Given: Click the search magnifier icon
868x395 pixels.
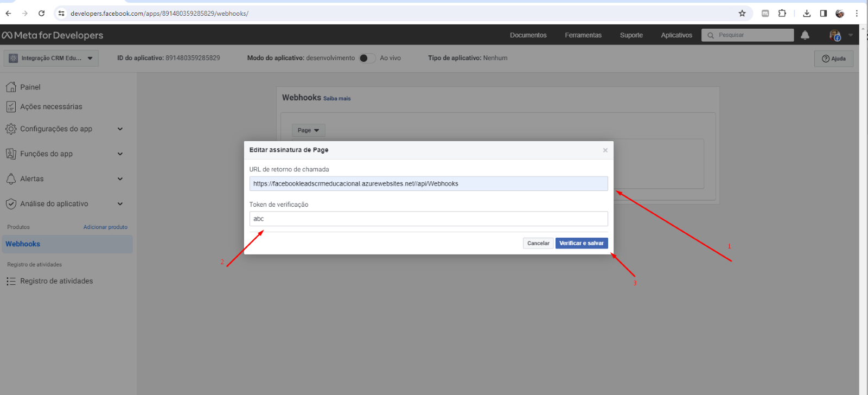Looking at the screenshot, I should 711,35.
